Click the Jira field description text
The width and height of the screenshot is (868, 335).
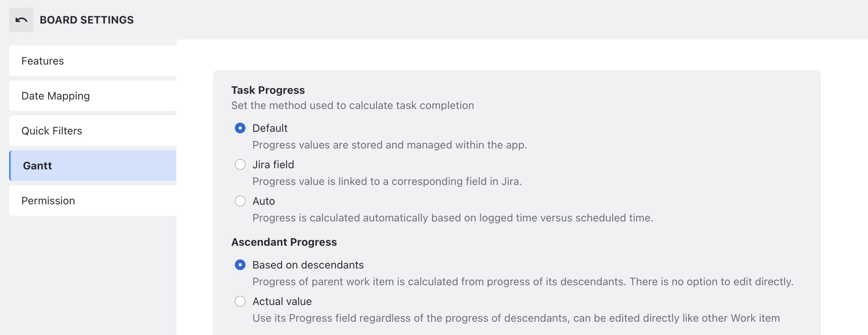[x=387, y=181]
